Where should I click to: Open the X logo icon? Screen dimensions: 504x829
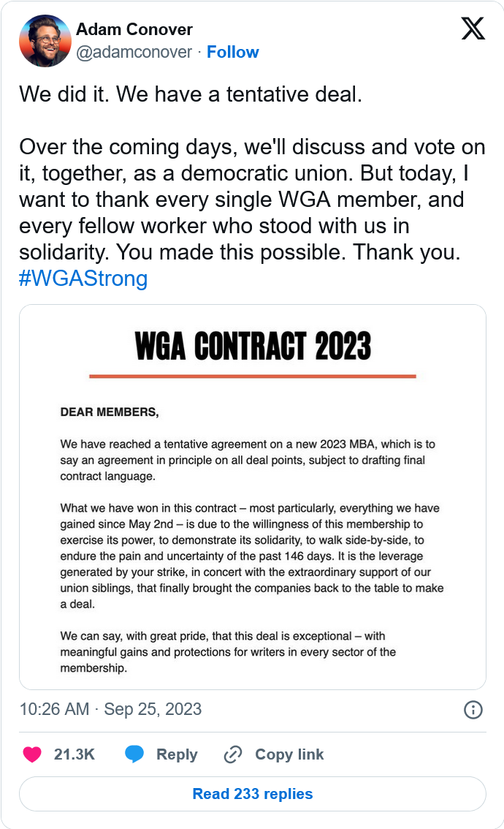click(x=473, y=29)
